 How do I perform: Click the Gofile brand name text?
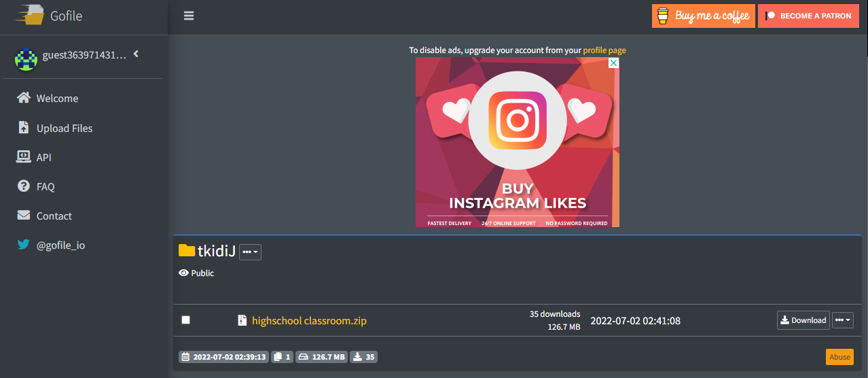point(66,16)
